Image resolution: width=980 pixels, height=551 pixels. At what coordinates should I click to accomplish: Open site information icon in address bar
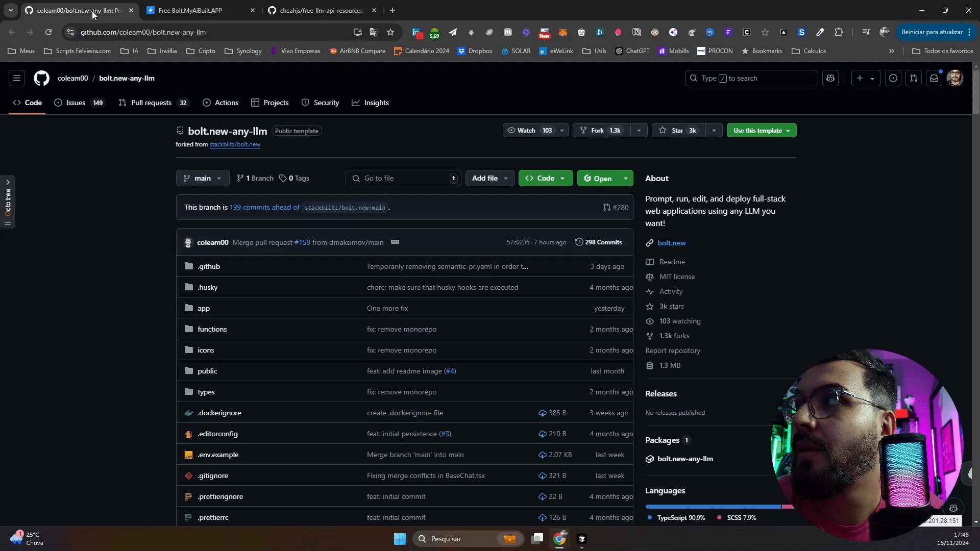click(x=70, y=32)
